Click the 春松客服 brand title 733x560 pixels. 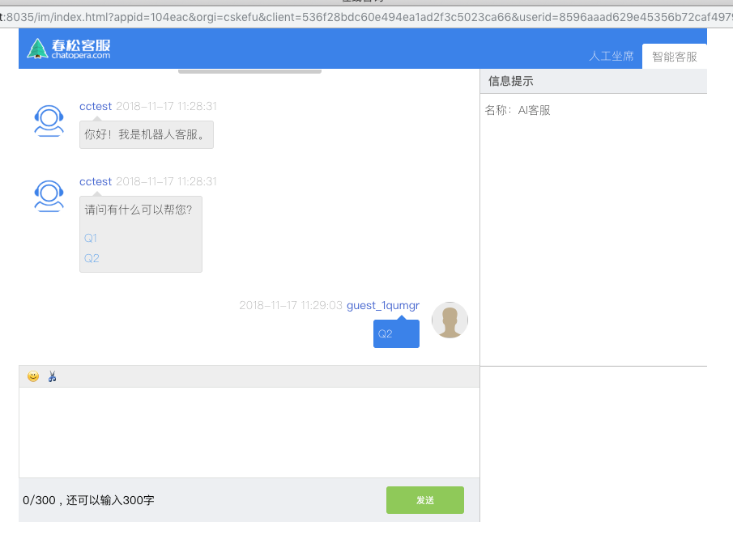pyautogui.click(x=81, y=45)
